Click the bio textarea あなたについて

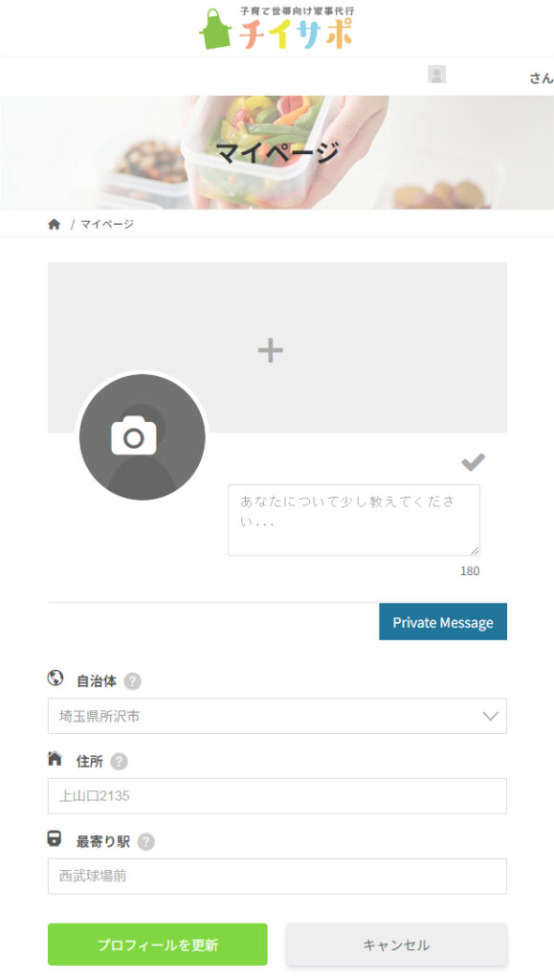353,520
